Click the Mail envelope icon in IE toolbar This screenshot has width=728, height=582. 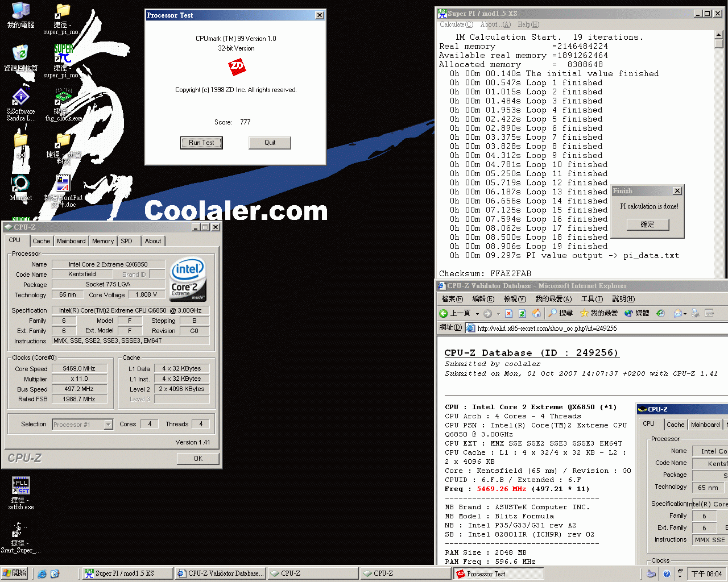coord(678,313)
